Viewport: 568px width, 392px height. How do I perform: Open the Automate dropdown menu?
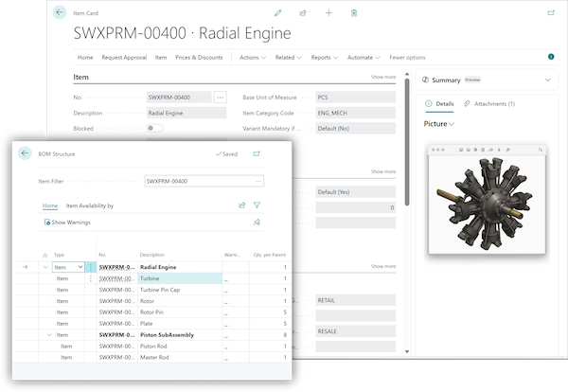pyautogui.click(x=364, y=57)
